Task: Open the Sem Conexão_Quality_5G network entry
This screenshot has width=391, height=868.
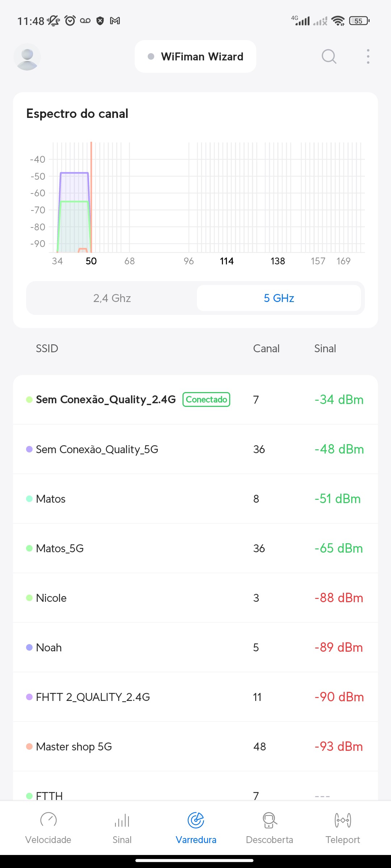Action: pyautogui.click(x=97, y=449)
